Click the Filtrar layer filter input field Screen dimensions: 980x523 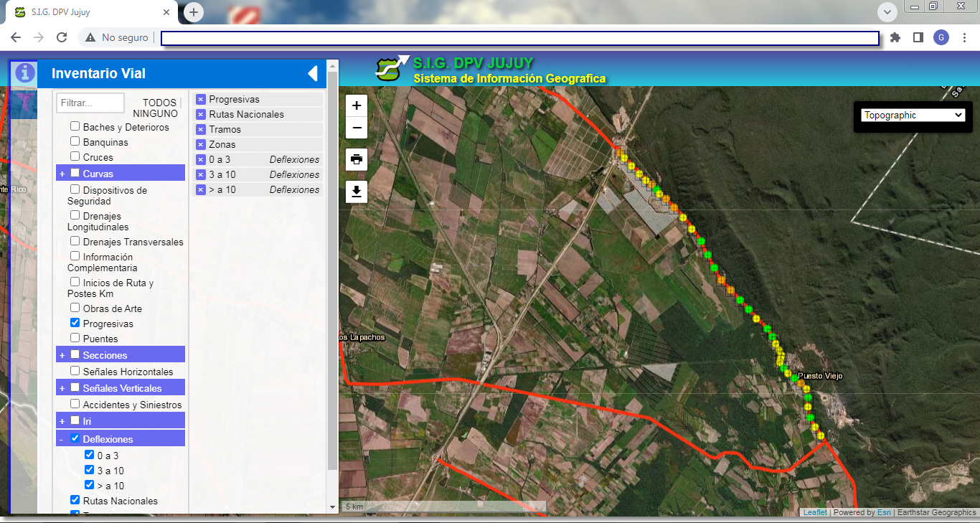pos(90,103)
